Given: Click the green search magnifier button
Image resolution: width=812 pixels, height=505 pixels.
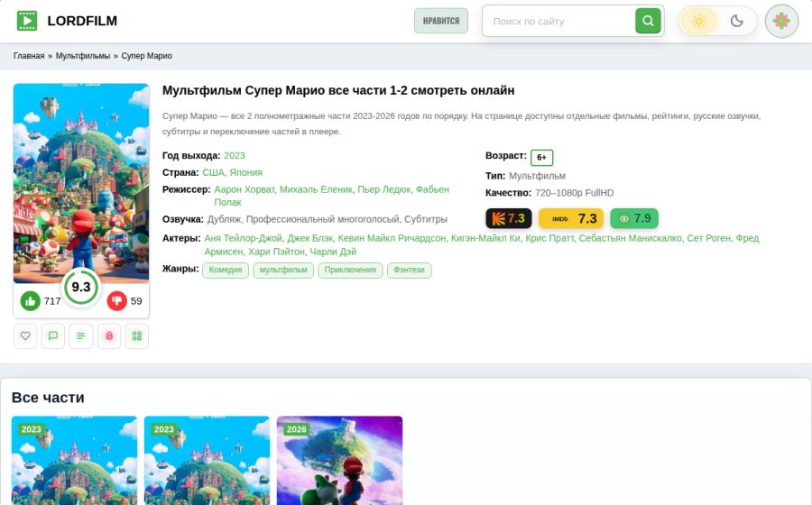Looking at the screenshot, I should pyautogui.click(x=648, y=21).
